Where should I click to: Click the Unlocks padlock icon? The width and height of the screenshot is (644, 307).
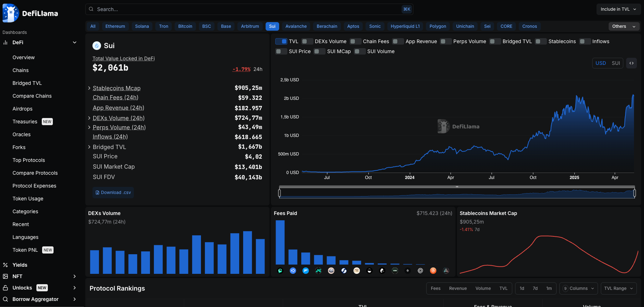point(5,288)
